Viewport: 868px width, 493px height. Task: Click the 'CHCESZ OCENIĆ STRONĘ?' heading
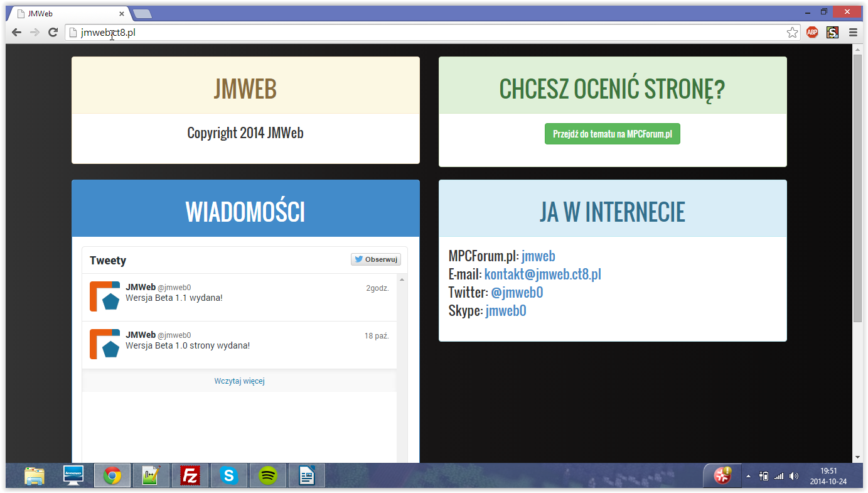(x=613, y=89)
